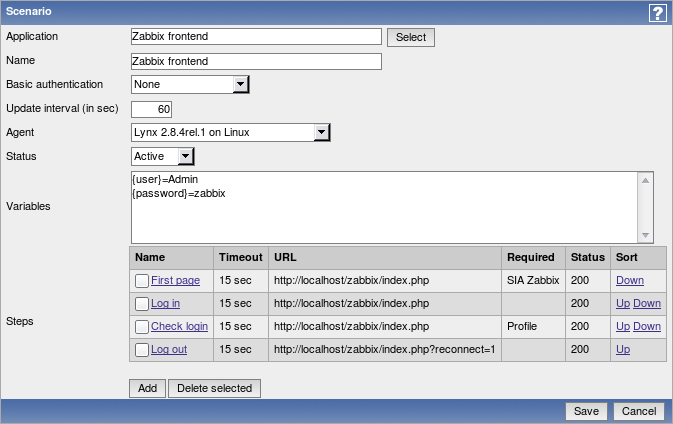Click the Delete selected button
Viewport: 673px width, 424px height.
(214, 388)
